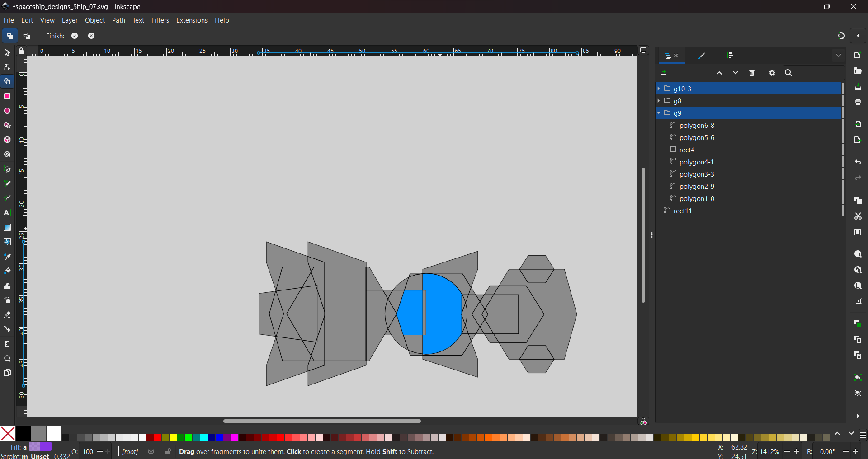Image resolution: width=868 pixels, height=459 pixels.
Task: Open the Path menu
Action: pos(118,20)
